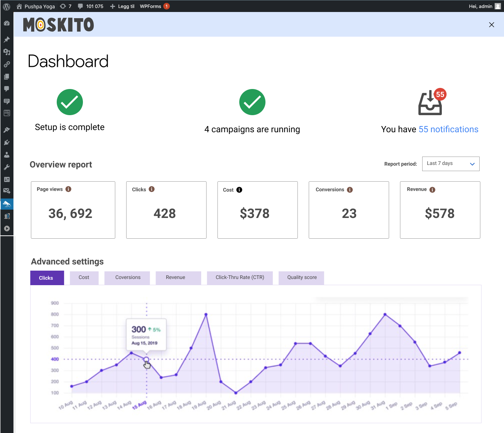This screenshot has height=433, width=504.
Task: Click the collapse menu play-arrow icon
Action: tap(7, 228)
